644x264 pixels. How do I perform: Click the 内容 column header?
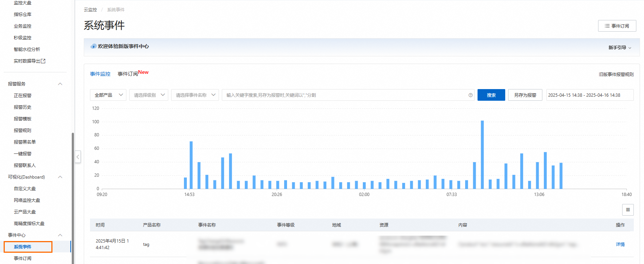[463, 225]
